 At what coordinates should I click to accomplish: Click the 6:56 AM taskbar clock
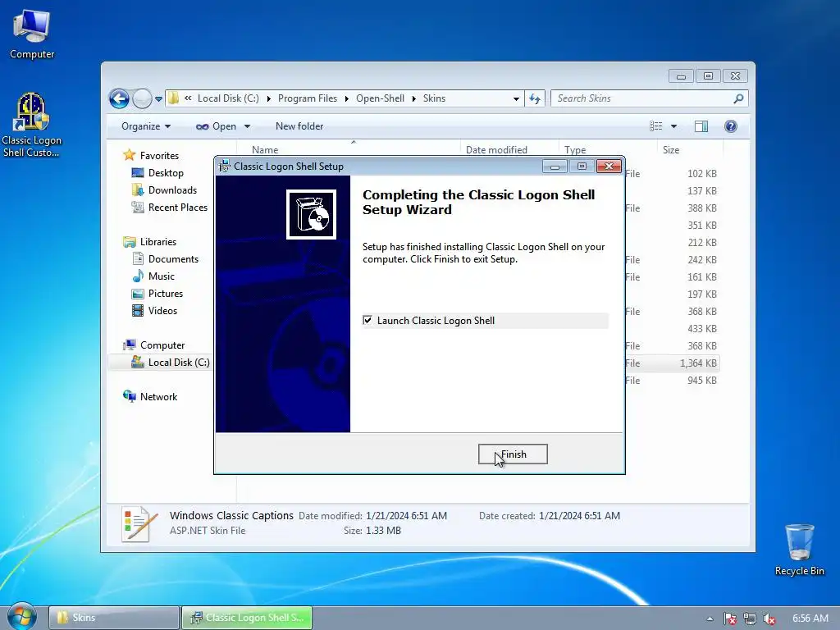(810, 619)
